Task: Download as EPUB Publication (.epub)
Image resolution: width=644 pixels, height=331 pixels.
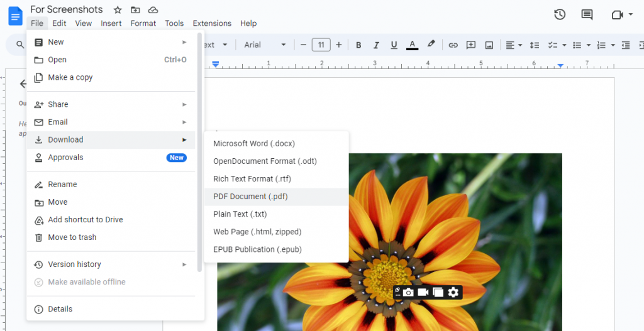Action: click(x=276, y=249)
